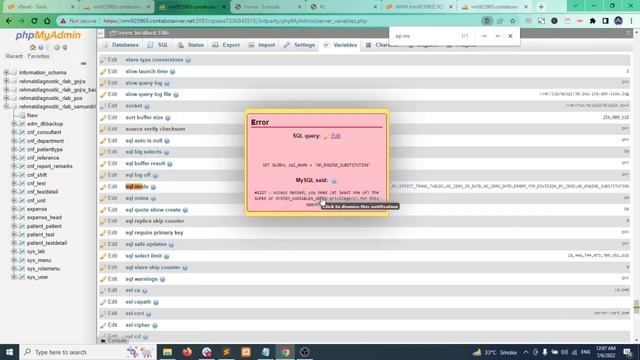
Task: Open help icon next to ssl cipher
Action: (155, 325)
